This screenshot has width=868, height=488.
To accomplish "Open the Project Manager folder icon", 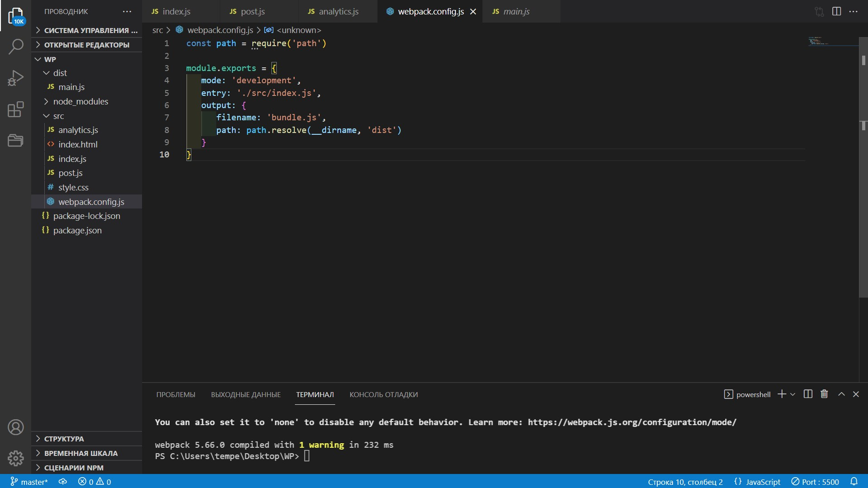I will [x=16, y=140].
